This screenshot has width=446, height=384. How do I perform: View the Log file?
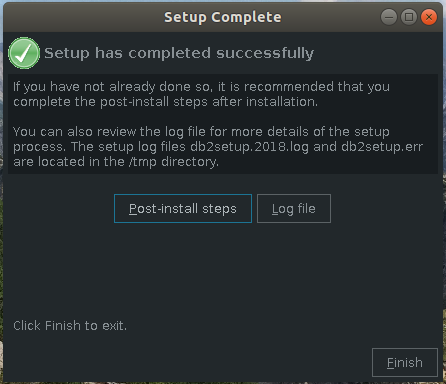coord(294,209)
